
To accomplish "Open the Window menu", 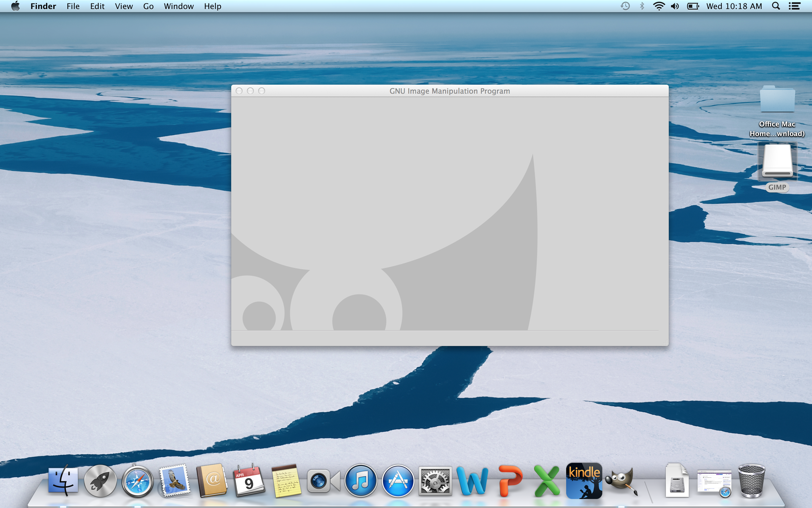I will [x=179, y=6].
